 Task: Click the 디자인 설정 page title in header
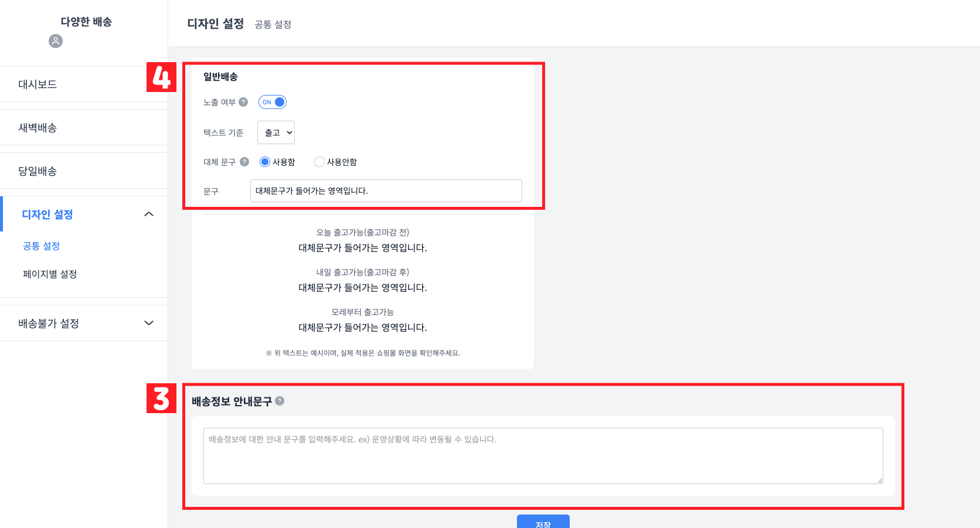pyautogui.click(x=216, y=23)
